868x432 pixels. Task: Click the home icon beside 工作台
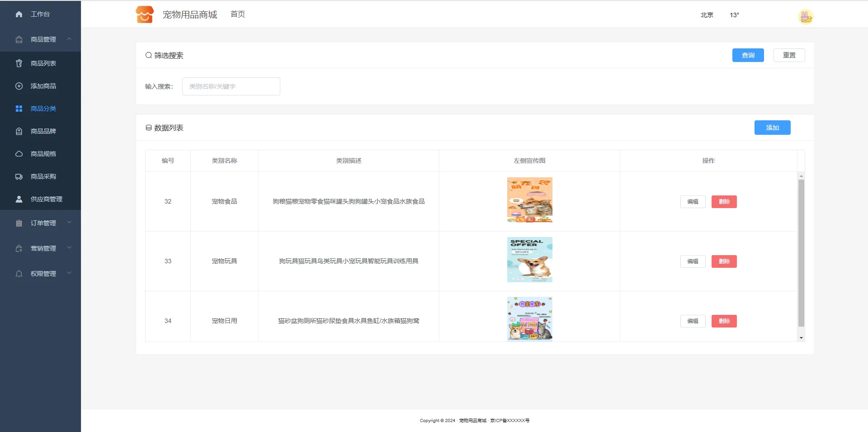(x=19, y=14)
